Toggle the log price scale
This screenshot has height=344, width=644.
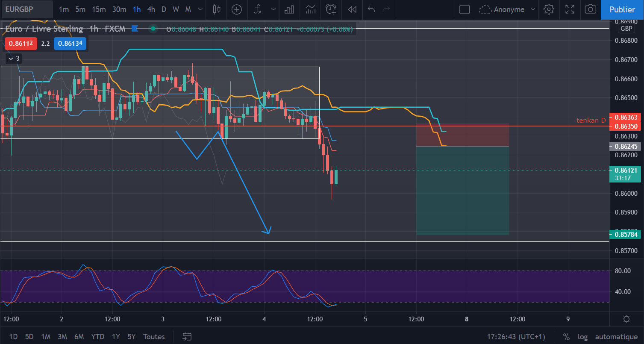click(x=582, y=337)
